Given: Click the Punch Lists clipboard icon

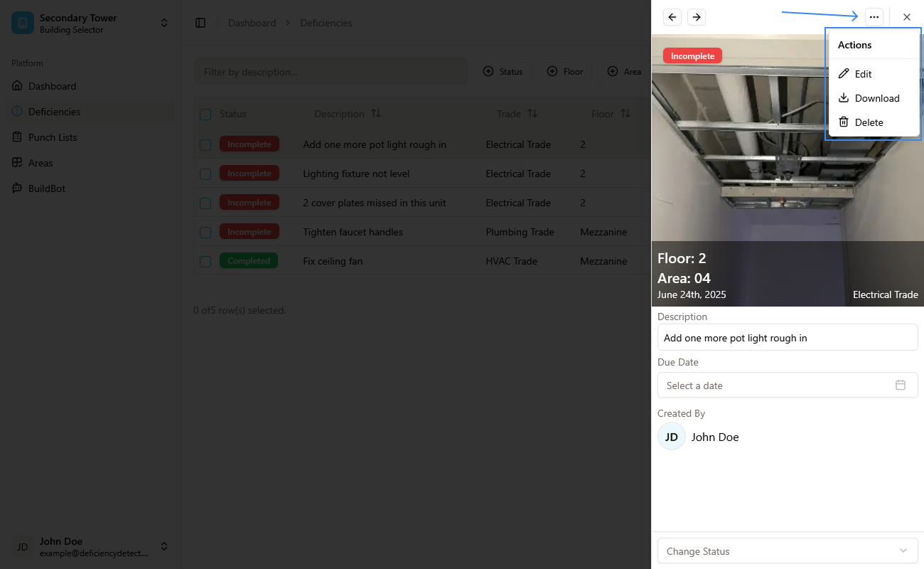Looking at the screenshot, I should (x=17, y=137).
